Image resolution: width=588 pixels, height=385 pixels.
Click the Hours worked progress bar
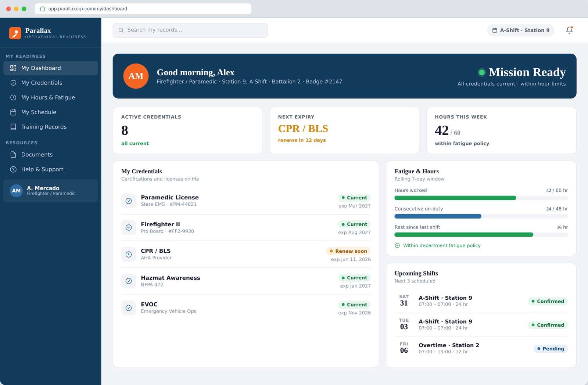pyautogui.click(x=481, y=198)
